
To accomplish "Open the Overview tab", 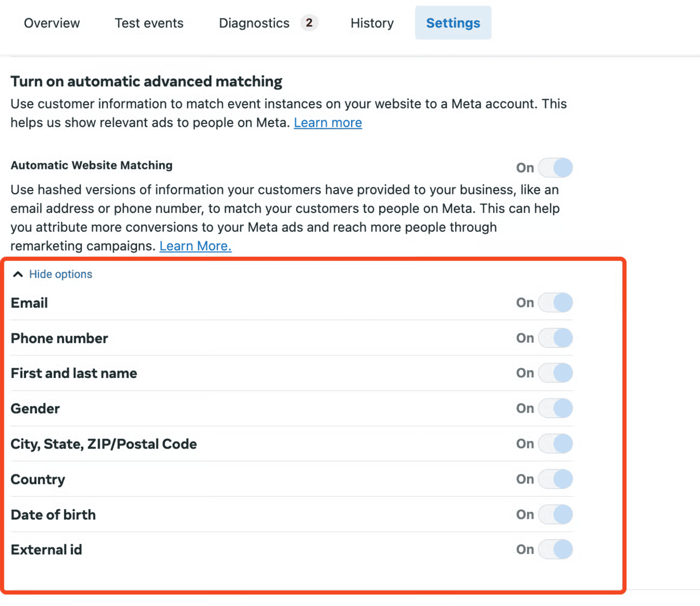I will [x=52, y=23].
